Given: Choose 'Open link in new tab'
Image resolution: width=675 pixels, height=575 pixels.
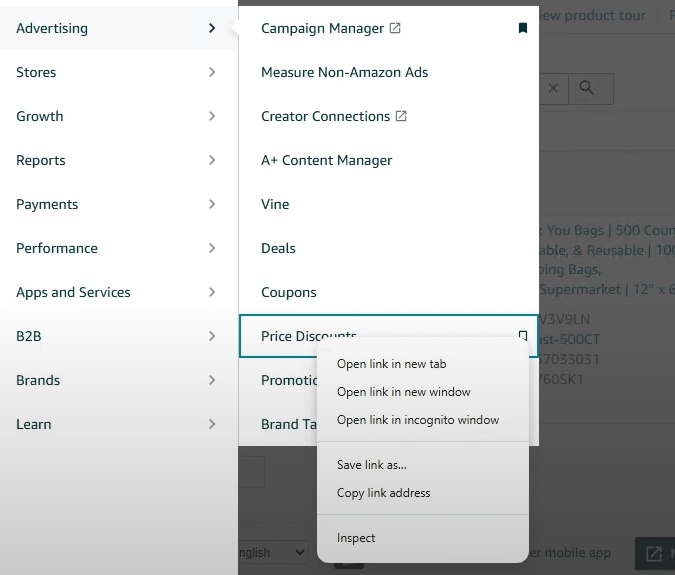Looking at the screenshot, I should pyautogui.click(x=391, y=364).
